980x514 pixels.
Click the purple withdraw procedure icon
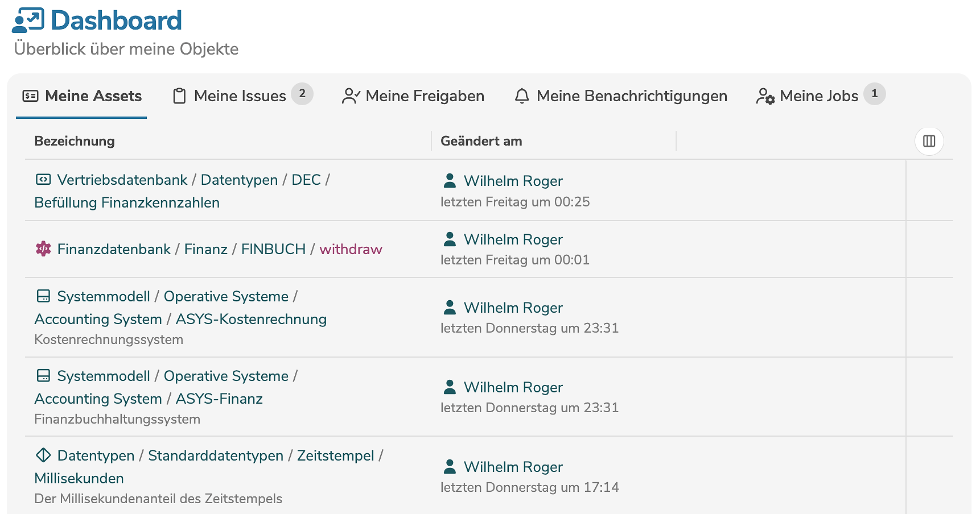tap(43, 249)
